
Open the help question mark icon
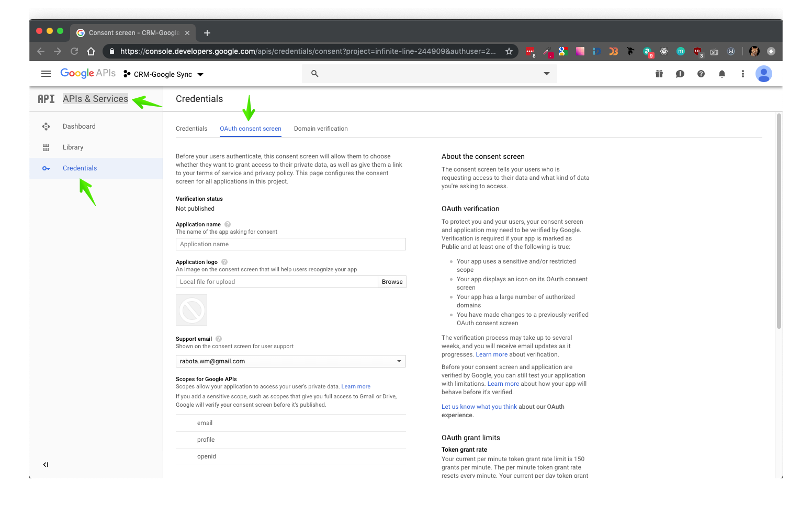701,74
